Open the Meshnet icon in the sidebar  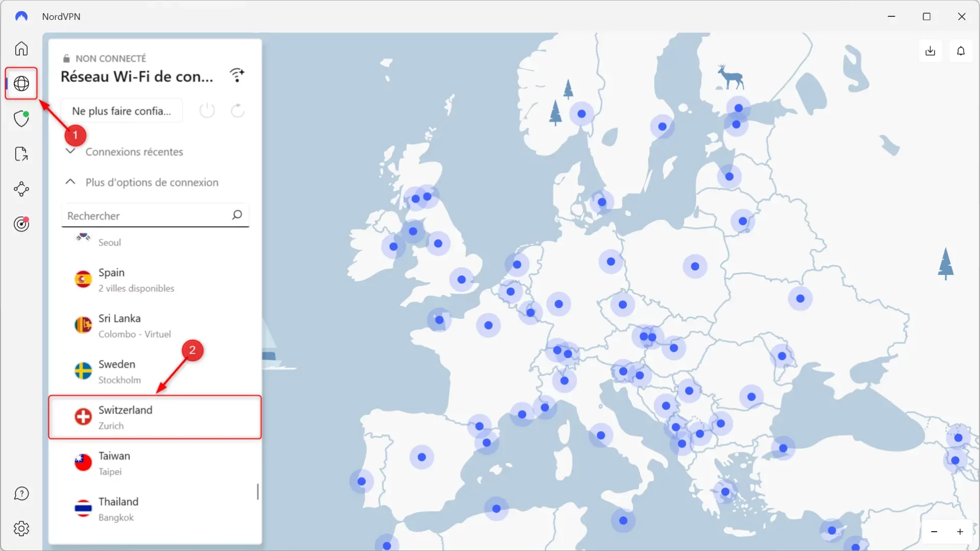(21, 189)
